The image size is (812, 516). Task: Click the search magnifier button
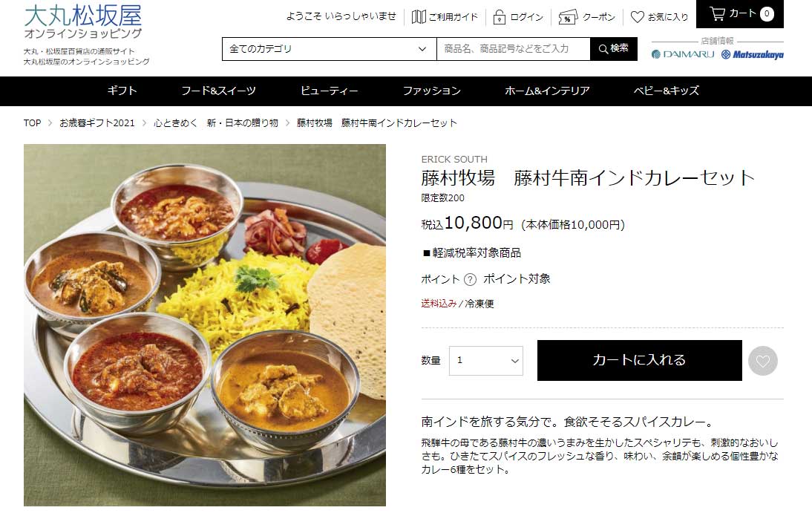[x=614, y=49]
